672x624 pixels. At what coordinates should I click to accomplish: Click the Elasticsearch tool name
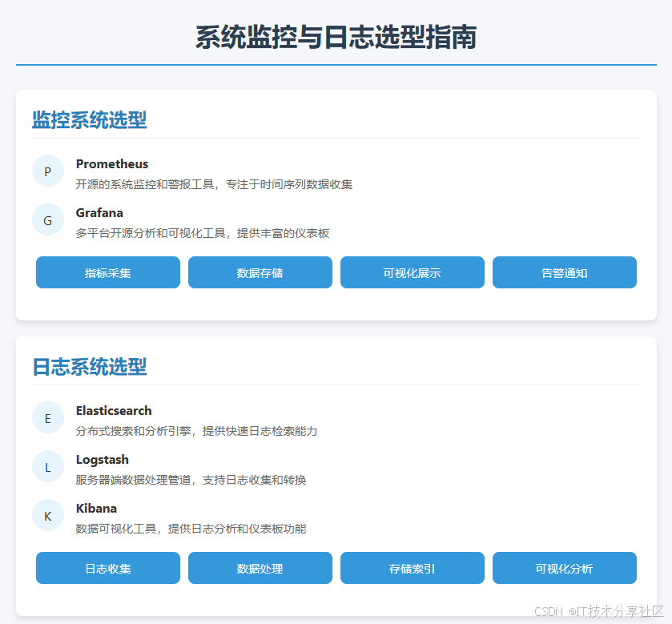pos(114,411)
